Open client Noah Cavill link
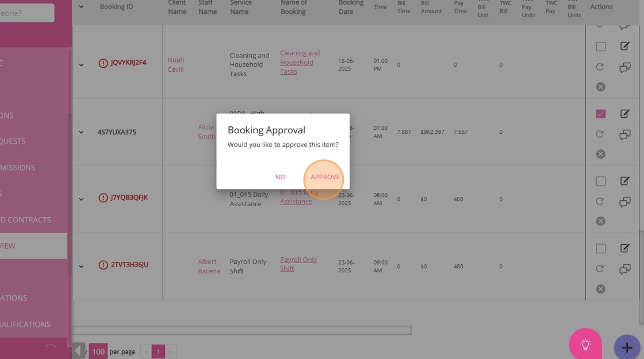This screenshot has height=359, width=644. click(x=176, y=64)
